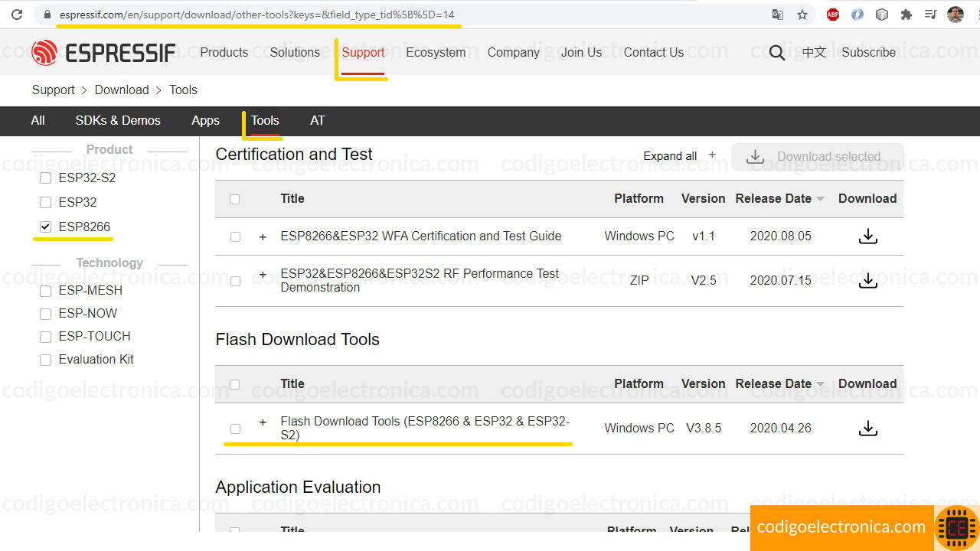Click the plus icon next to Expand all
Screen dimensions: 980x551
point(712,155)
